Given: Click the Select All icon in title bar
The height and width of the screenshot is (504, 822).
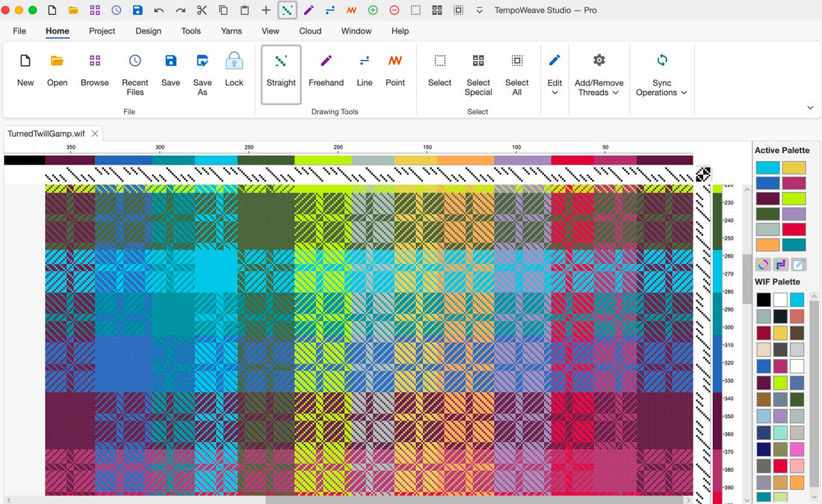Looking at the screenshot, I should 458,10.
